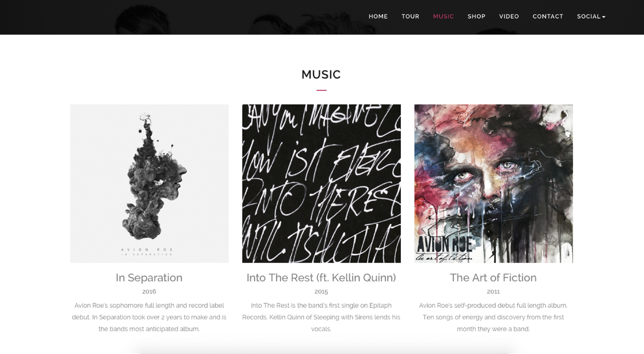Navigate to the VIDEO section

509,17
